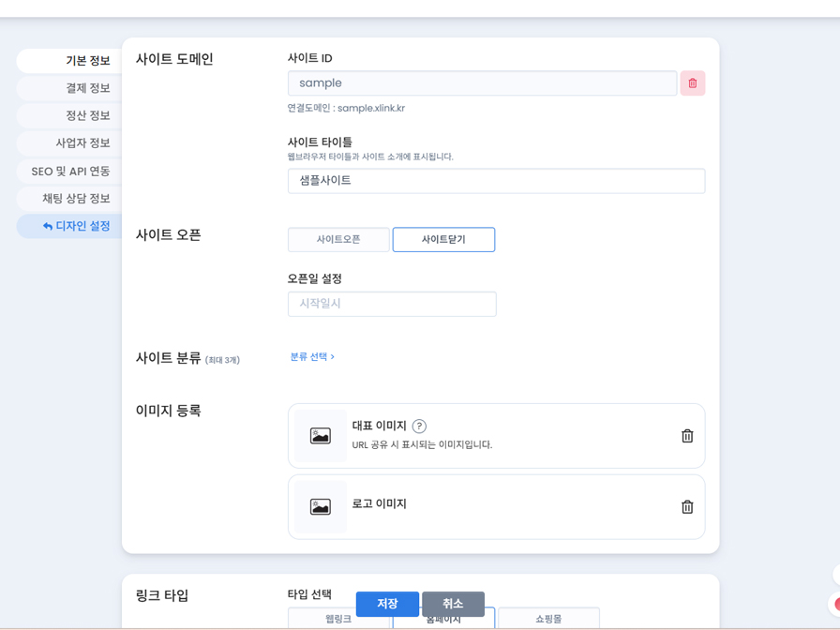Viewport: 840px width, 630px height.
Task: Delete the 대표 이미지 using trash icon
Action: click(x=687, y=436)
